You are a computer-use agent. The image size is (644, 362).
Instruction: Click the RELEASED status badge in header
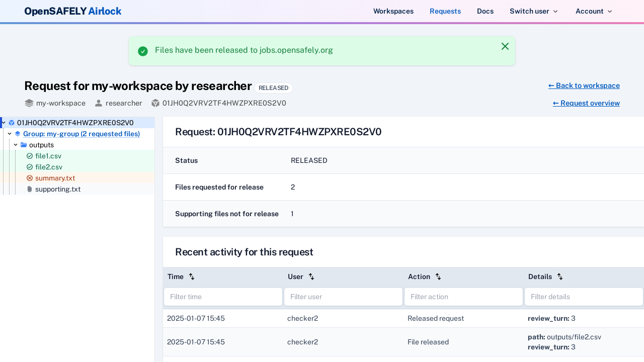(x=273, y=88)
